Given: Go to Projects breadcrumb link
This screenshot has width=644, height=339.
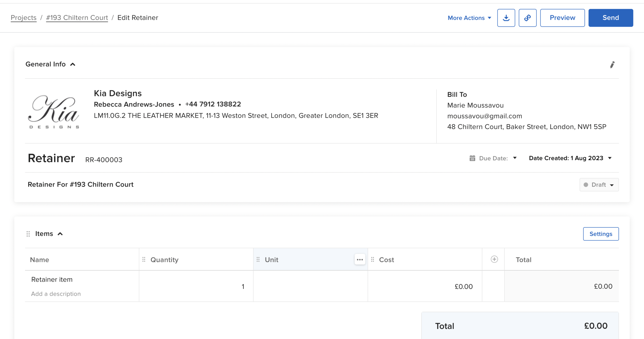Looking at the screenshot, I should pyautogui.click(x=23, y=18).
